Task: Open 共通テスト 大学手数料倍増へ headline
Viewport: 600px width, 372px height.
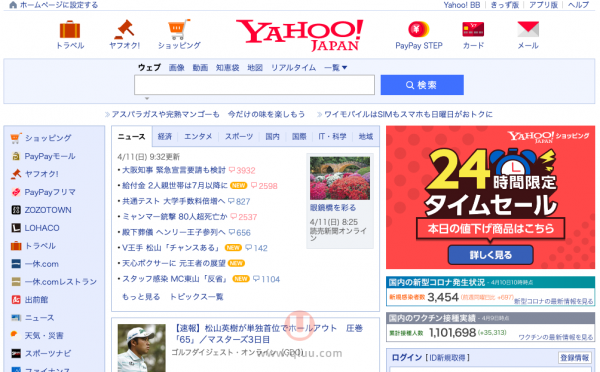Action: click(173, 201)
